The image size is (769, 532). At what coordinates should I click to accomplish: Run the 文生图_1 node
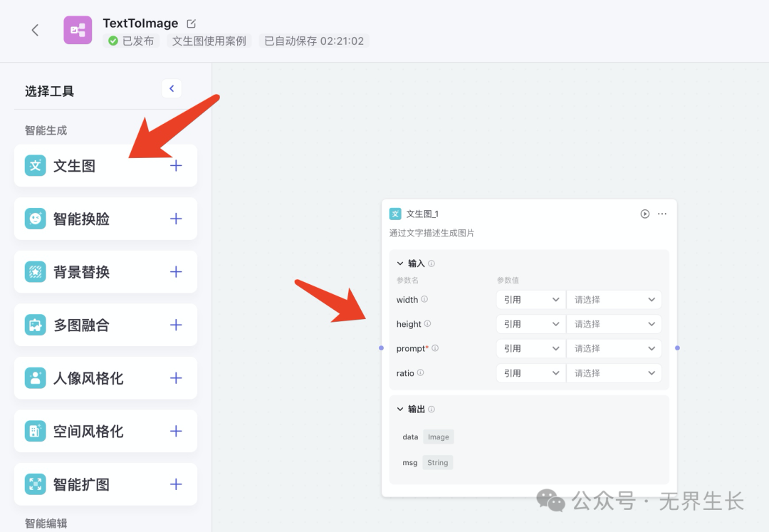[x=645, y=214]
